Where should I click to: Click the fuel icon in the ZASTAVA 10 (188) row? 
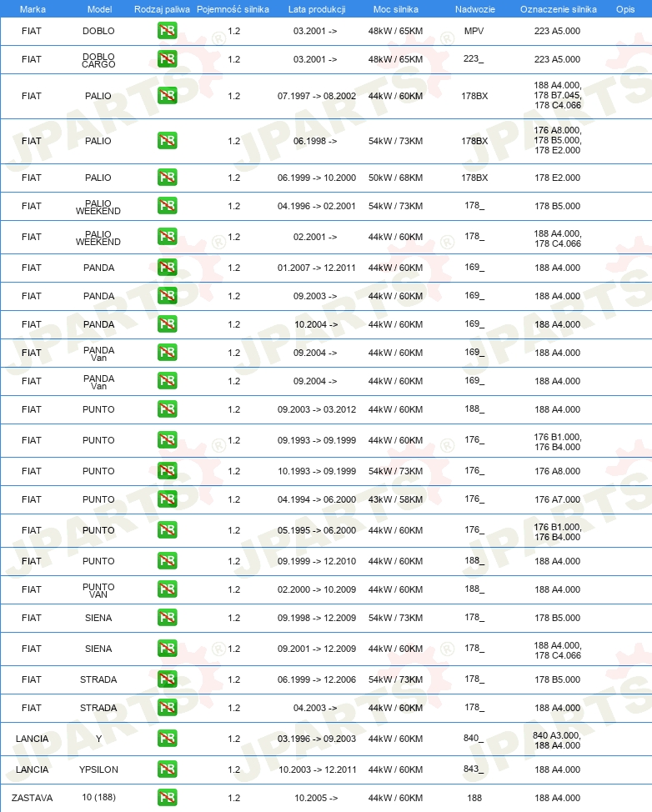point(168,798)
